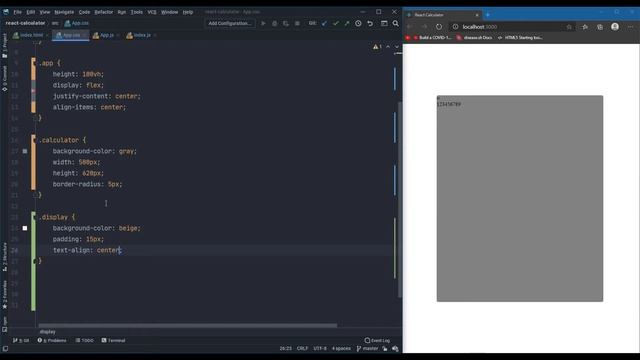Click the editor vertical scrollbar
The height and width of the screenshot is (360, 640).
click(400, 199)
